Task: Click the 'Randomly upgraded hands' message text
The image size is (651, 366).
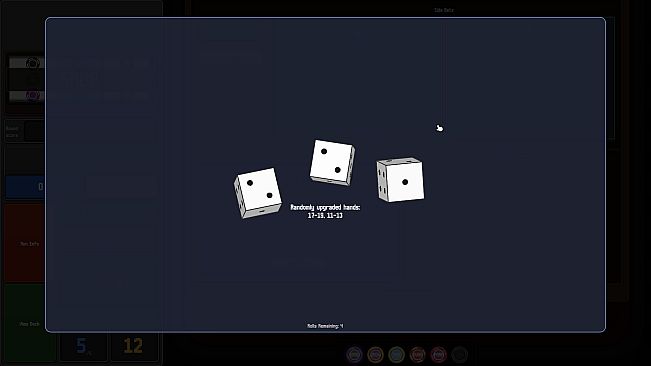Action: tap(325, 211)
